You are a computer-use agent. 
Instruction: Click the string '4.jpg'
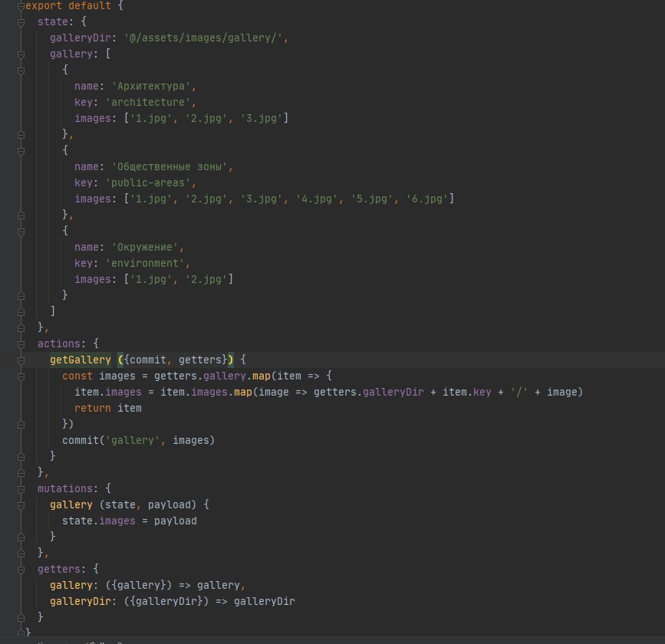(317, 199)
